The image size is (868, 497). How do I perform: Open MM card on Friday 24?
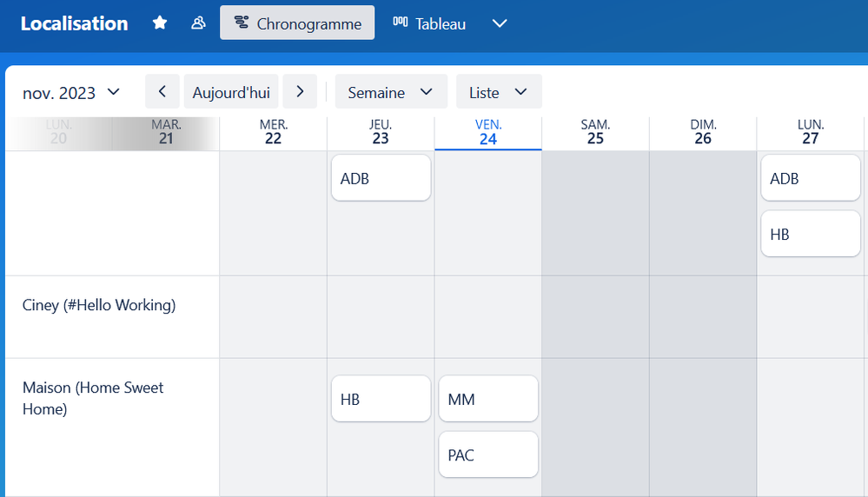(x=488, y=399)
